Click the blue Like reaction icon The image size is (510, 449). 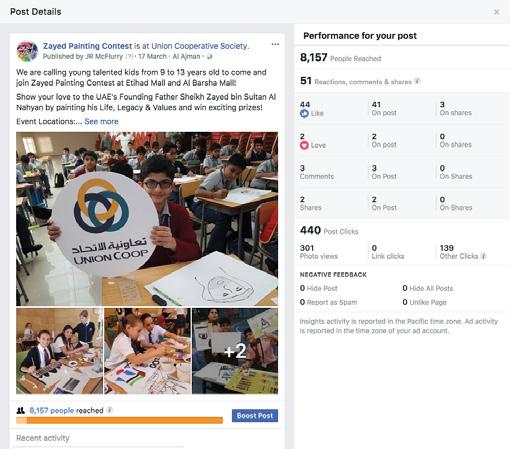pyautogui.click(x=304, y=113)
